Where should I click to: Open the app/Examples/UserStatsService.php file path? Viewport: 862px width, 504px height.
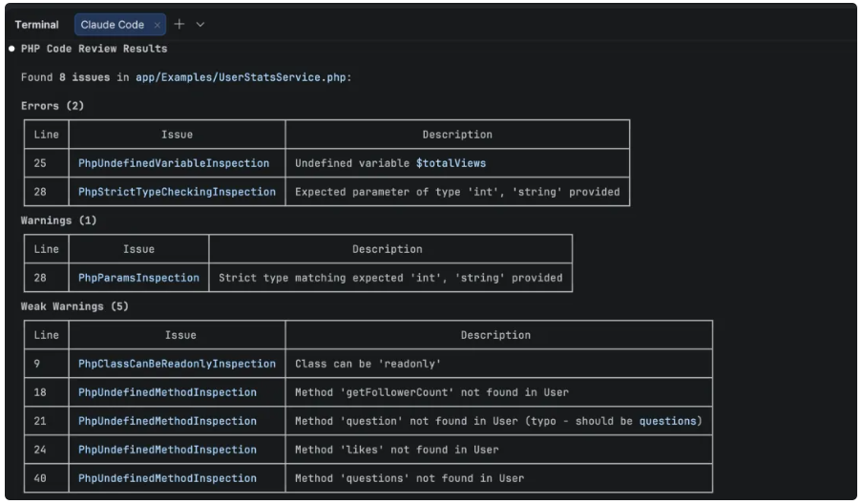(x=242, y=76)
